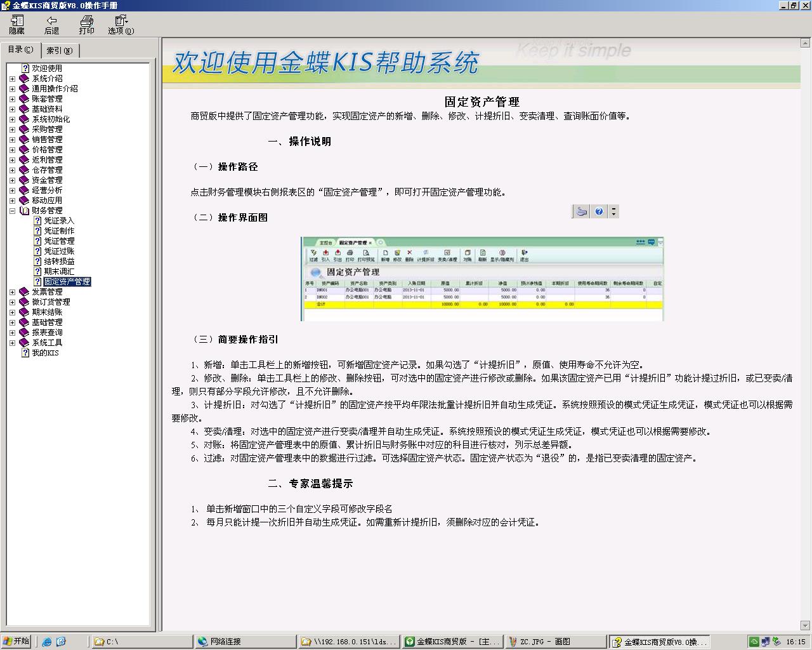The width and height of the screenshot is (812, 650).
Task: Open the 开始 Start button
Action: [16, 642]
